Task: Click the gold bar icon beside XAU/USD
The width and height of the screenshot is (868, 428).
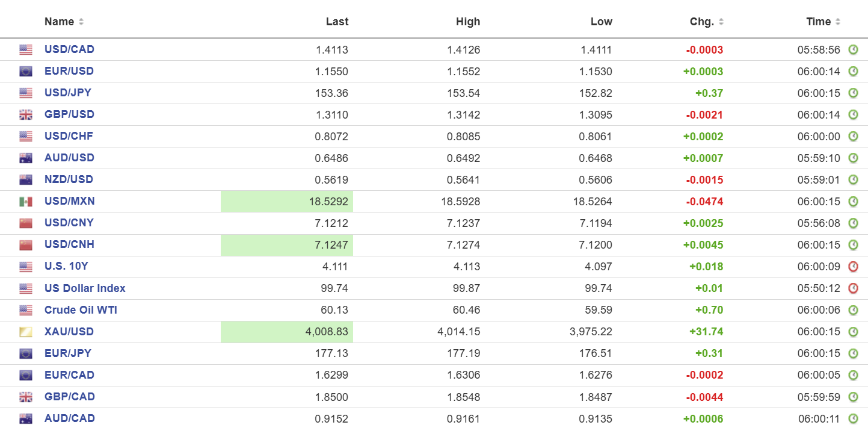Action: [26, 332]
